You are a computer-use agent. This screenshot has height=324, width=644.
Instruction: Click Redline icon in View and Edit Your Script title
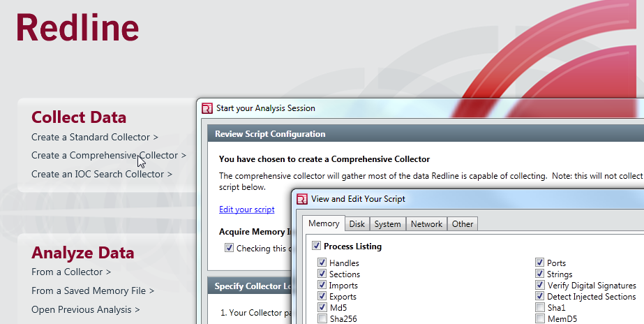302,199
